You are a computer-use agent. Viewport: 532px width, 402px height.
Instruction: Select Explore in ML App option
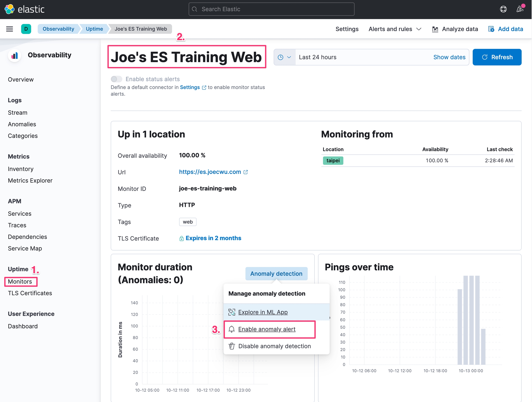coord(263,312)
